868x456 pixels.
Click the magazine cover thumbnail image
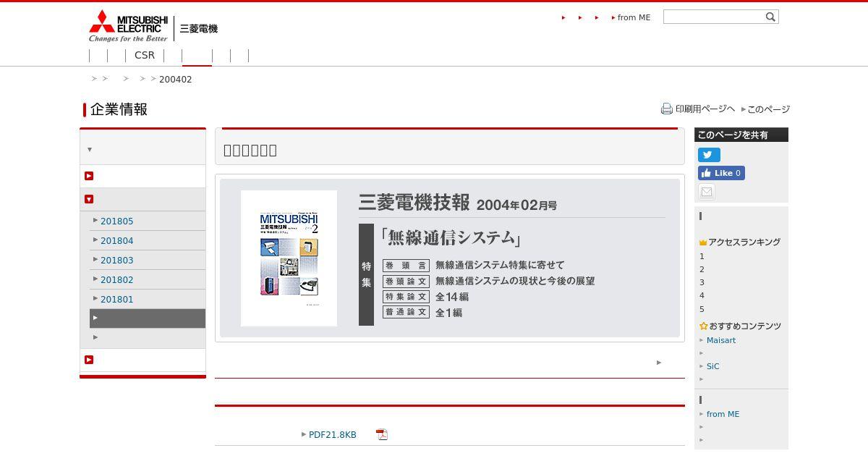[x=289, y=258]
